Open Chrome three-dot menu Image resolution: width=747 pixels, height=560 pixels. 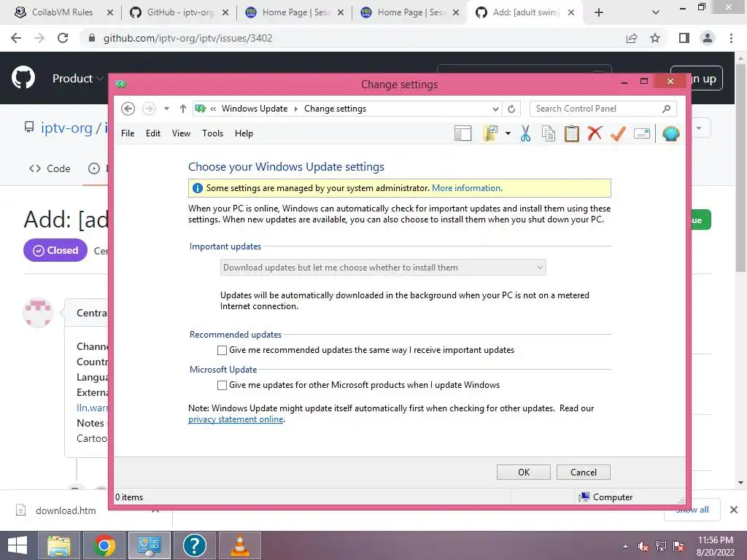(731, 38)
